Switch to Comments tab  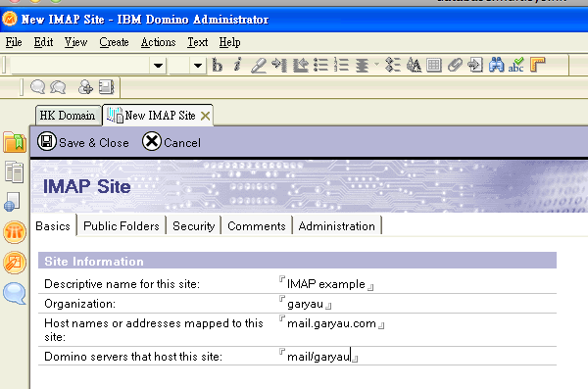[257, 225]
